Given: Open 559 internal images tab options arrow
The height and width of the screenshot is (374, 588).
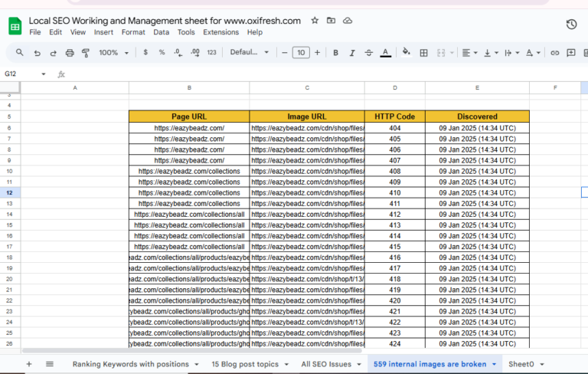Looking at the screenshot, I should coord(494,364).
